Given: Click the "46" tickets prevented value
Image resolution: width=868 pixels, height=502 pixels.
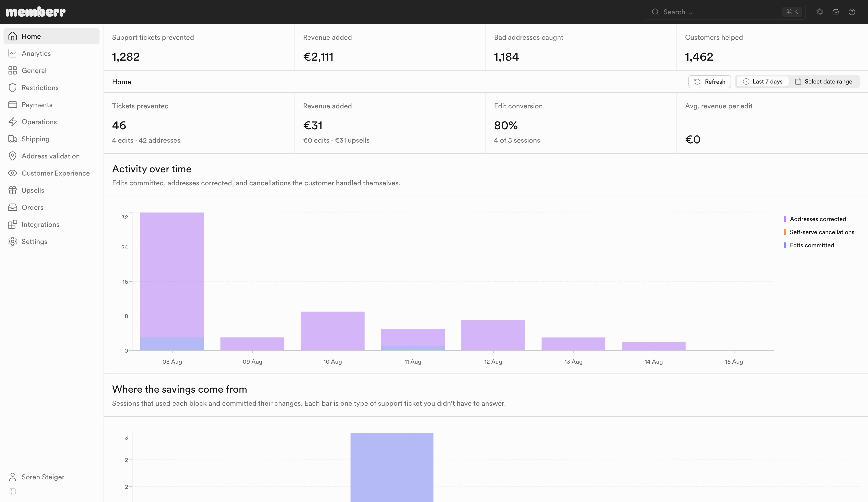Looking at the screenshot, I should pos(119,125).
